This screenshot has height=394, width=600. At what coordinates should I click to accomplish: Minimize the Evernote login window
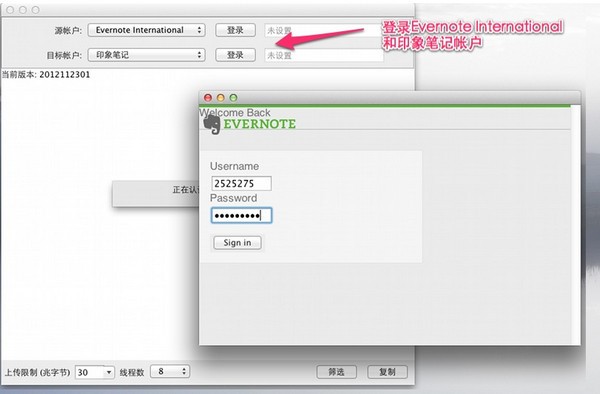click(220, 98)
